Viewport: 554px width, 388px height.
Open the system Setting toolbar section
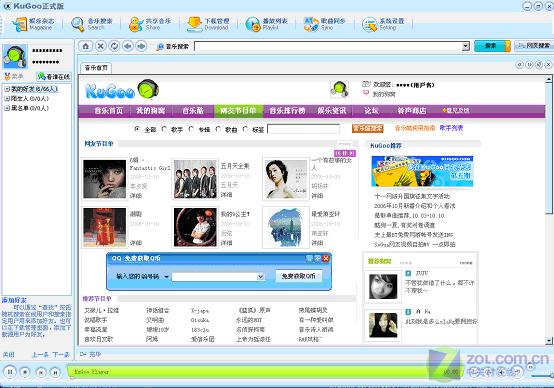(383, 24)
